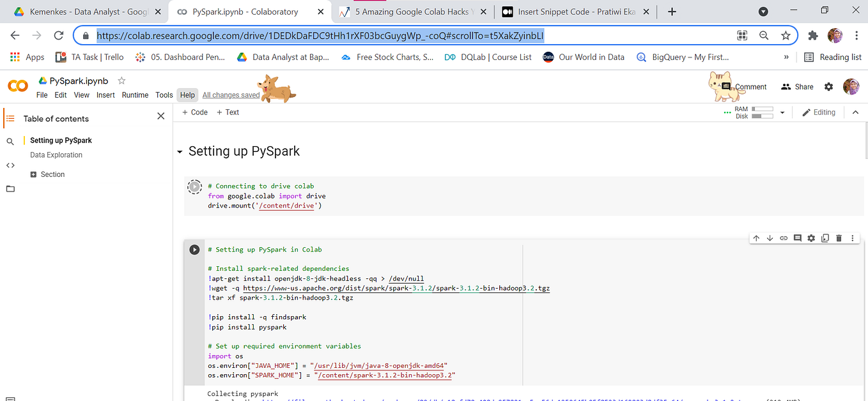This screenshot has width=868, height=401.
Task: Open the search icon in left sidebar
Action: coord(10,142)
